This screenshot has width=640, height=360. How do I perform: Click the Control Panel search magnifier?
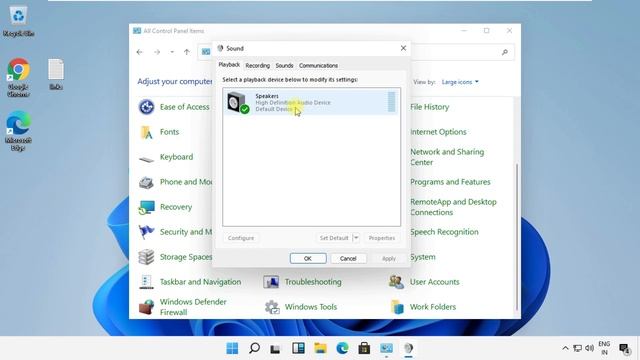[505, 52]
